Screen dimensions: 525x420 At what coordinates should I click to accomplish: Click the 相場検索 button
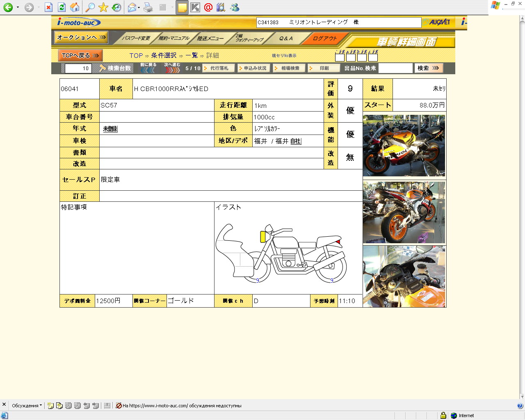click(x=289, y=68)
